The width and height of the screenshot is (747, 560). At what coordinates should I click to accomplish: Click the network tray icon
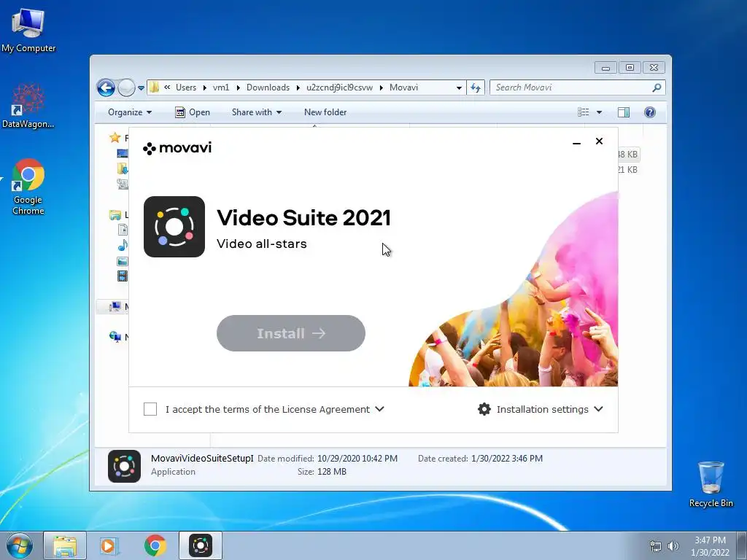pyautogui.click(x=656, y=546)
